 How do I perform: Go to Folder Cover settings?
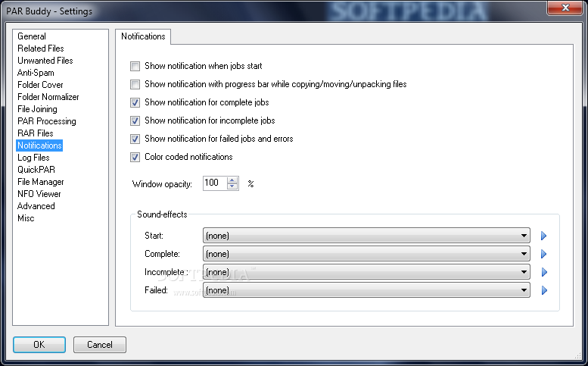point(41,85)
